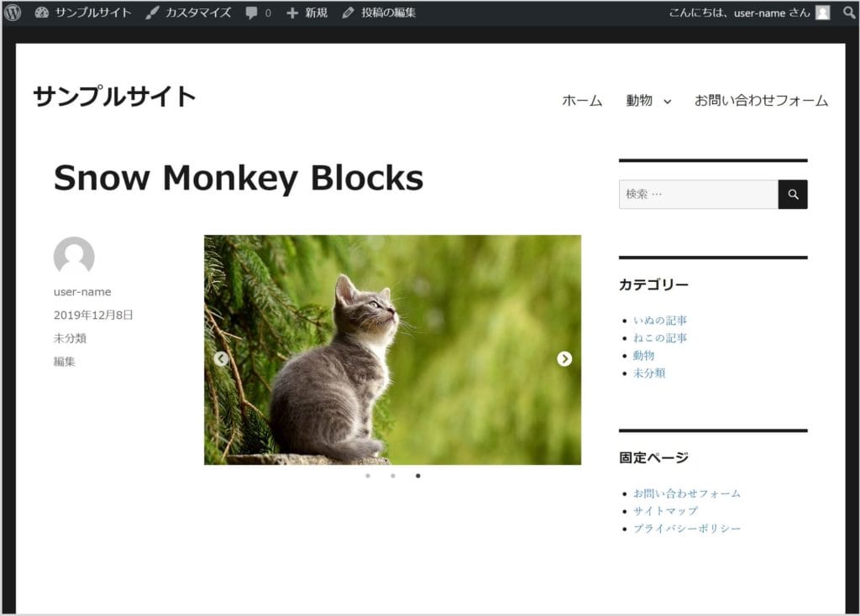Viewport: 860px width, 616px height.
Task: Select the third slider pagination dot
Action: (418, 476)
